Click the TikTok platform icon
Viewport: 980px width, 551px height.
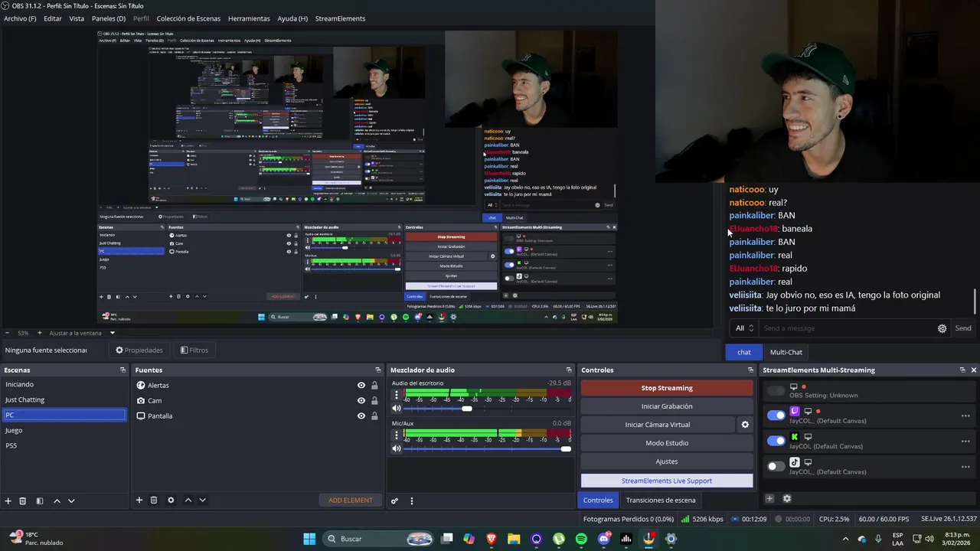795,462
